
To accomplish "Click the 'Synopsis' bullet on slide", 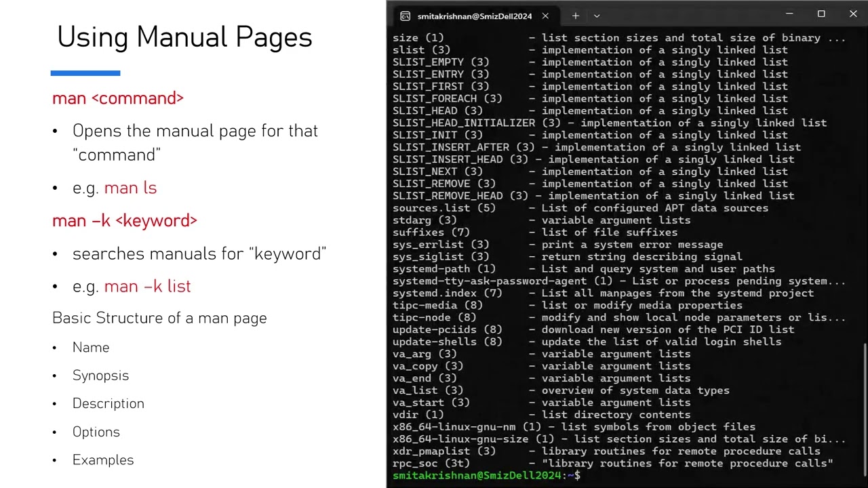I will pos(100,375).
